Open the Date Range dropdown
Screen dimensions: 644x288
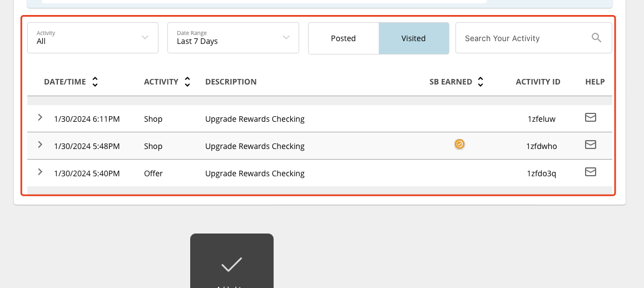click(233, 38)
